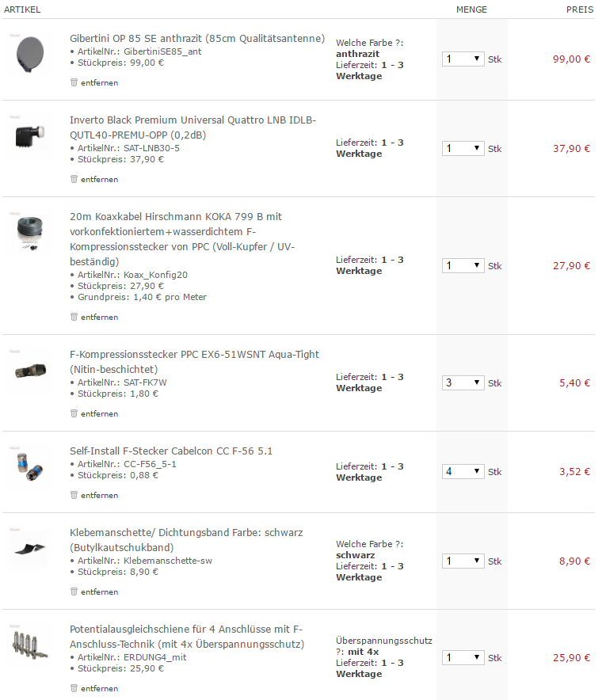602x700 pixels.
Task: Click trash icon for Self-Install F-Stecker Cabelcon
Action: [74, 495]
